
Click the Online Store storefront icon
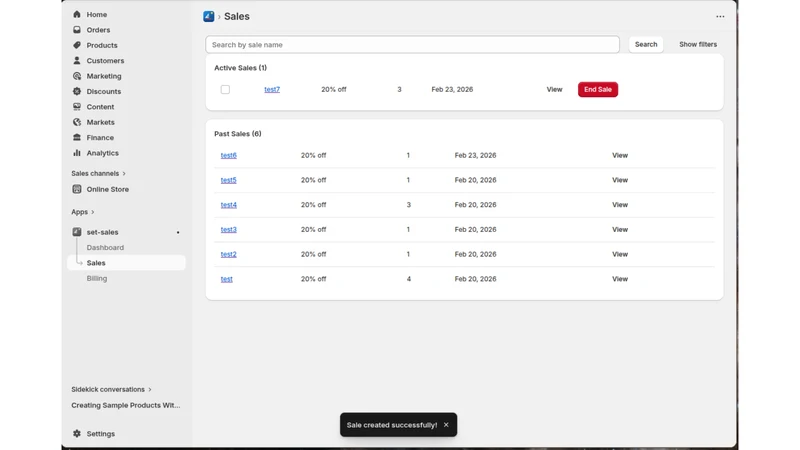(77, 189)
